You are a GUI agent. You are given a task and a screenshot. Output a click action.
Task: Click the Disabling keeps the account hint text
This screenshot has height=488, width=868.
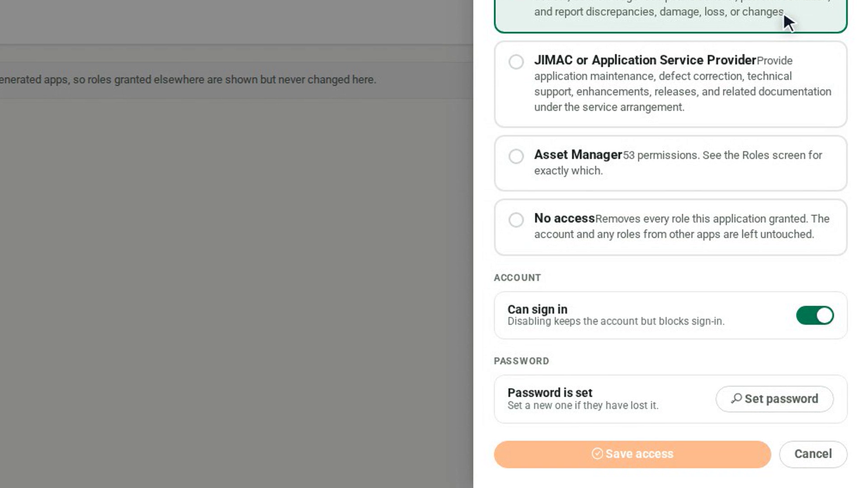pos(616,321)
